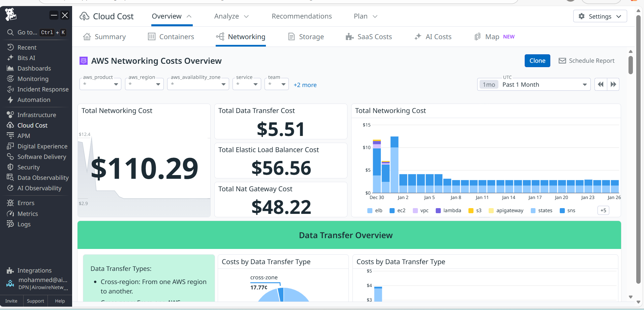The height and width of the screenshot is (310, 644).
Task: Go to Incident Response section
Action: pos(42,89)
